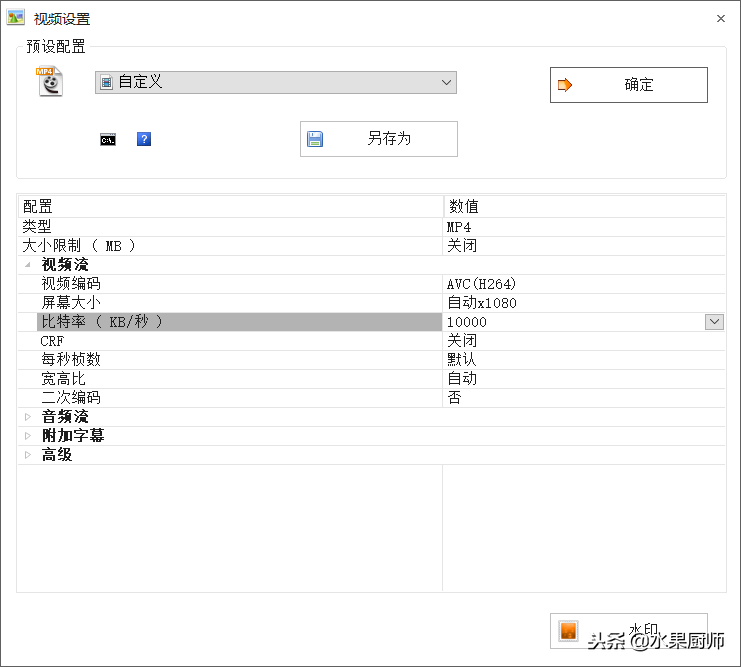Click the size limit 关闭 value
Screen dimensions: 741x667
[462, 246]
